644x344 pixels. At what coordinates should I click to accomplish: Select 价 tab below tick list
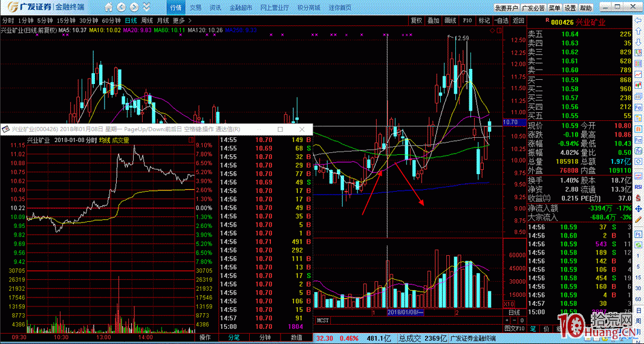coord(546,328)
